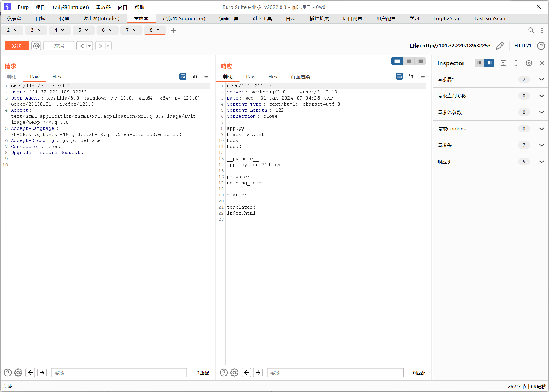Screen dimensions: 549x392
Task: Select Repeater tab 5
Action: pos(80,30)
